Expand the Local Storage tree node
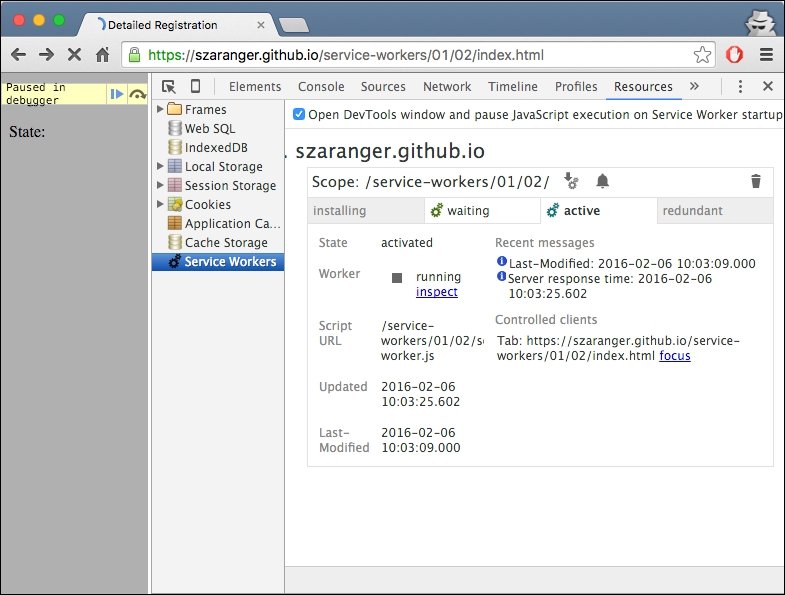Screen dimensions: 785x595 click(160, 167)
